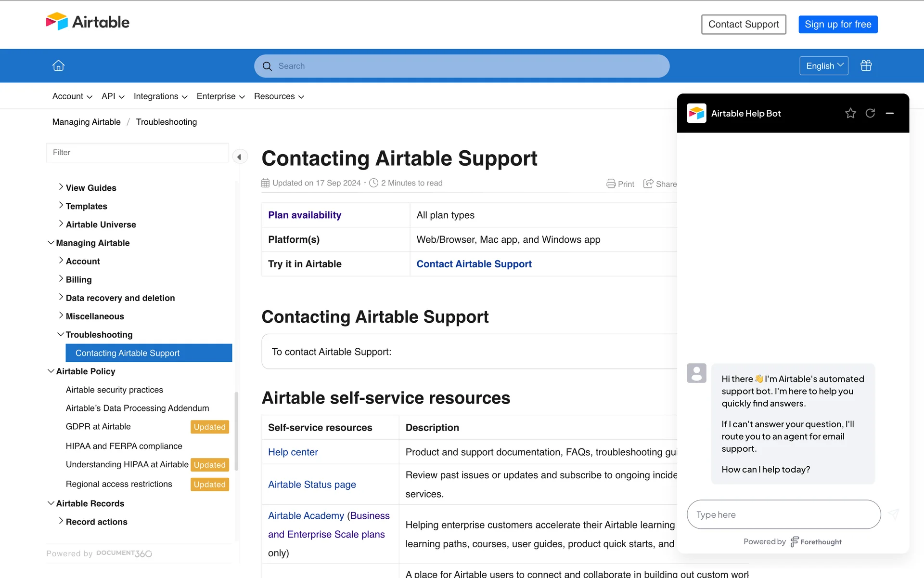Click the star icon in Help Bot header

click(850, 113)
